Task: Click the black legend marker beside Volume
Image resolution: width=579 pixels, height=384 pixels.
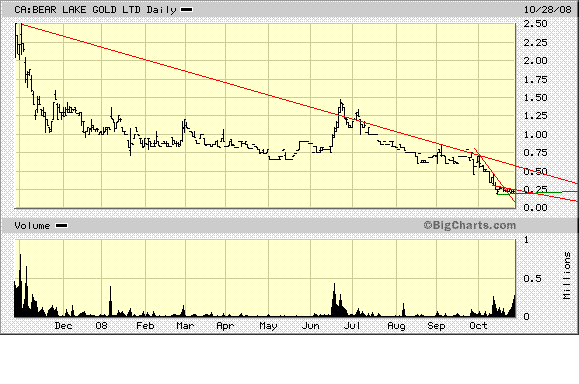Action: coord(61,226)
